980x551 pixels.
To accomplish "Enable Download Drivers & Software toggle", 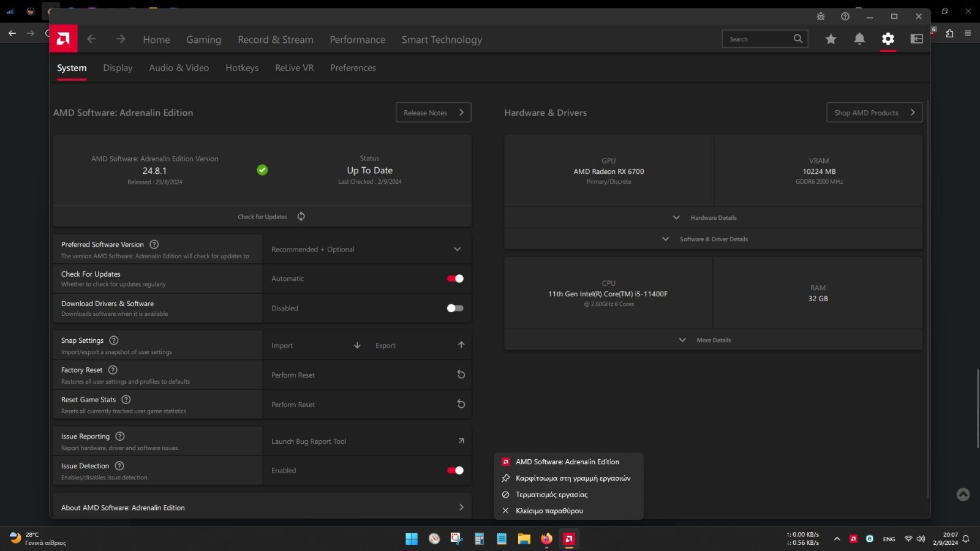I will click(x=455, y=308).
